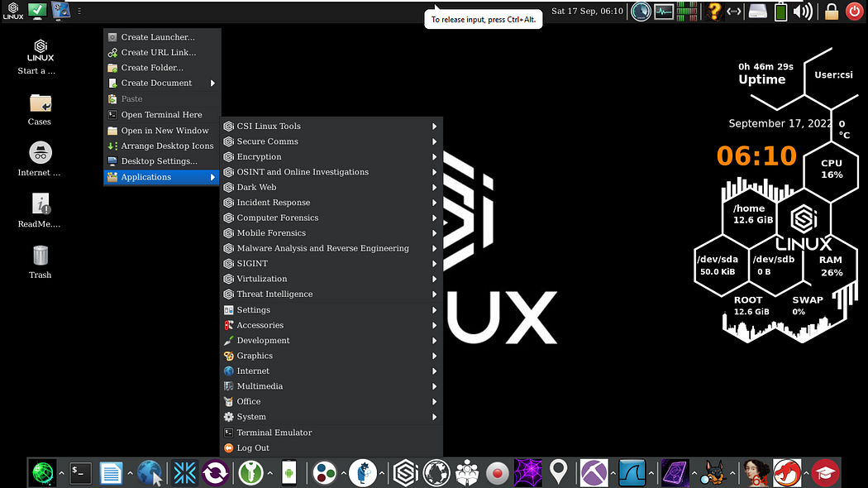Screen dimensions: 868x488
Task: Click the speedometer gauge icon in top panel
Action: (641, 12)
